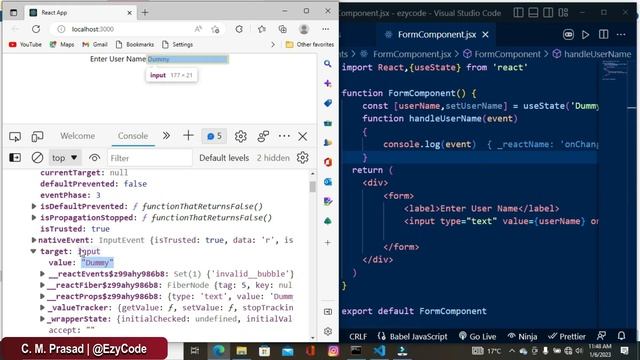Open the browser profile avatar

pyautogui.click(x=304, y=29)
